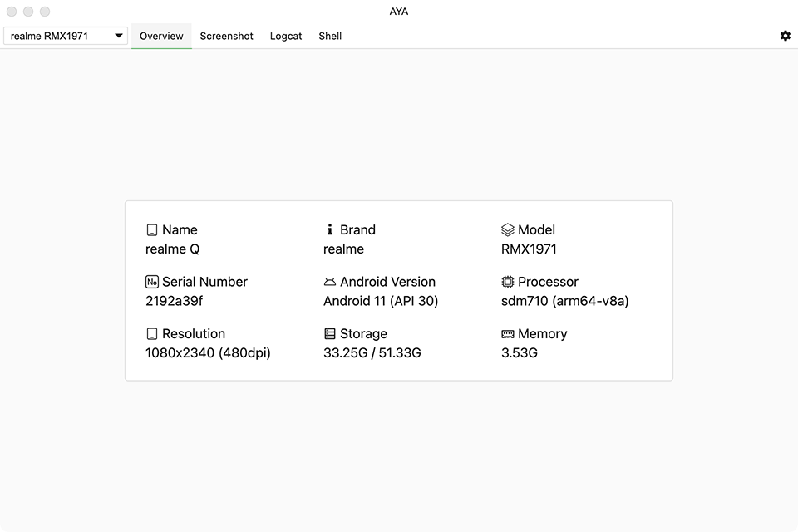Open the Shell tab

point(330,36)
